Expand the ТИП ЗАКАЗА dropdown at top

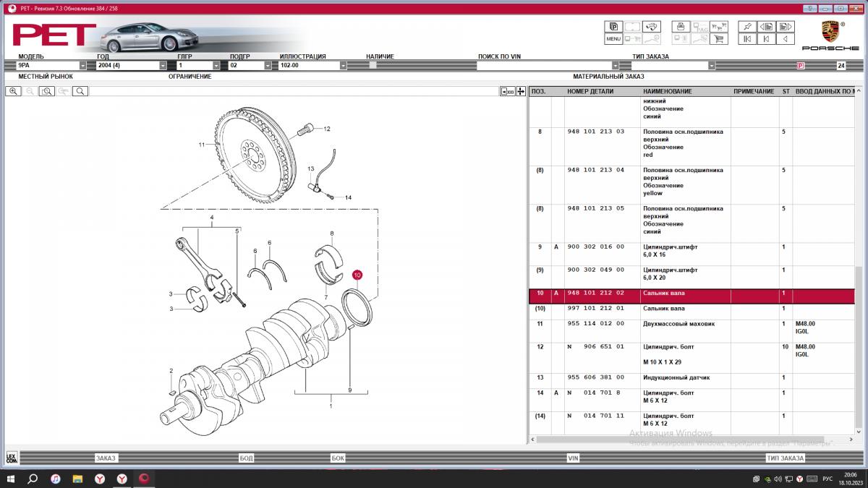[x=711, y=65]
